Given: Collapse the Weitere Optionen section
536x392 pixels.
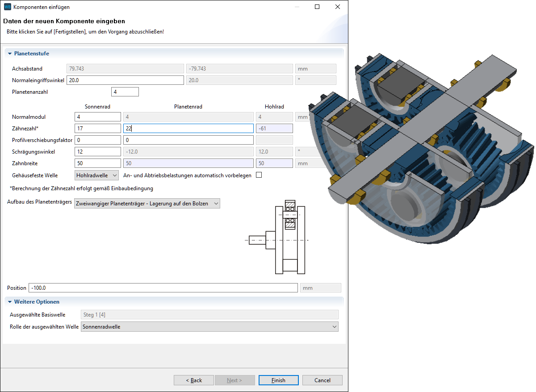Looking at the screenshot, I should [x=10, y=302].
